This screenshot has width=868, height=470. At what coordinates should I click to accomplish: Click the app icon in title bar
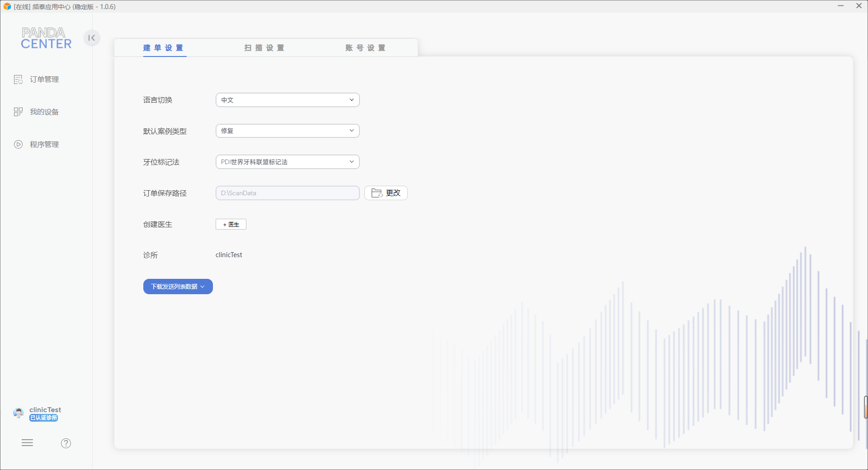coord(7,7)
